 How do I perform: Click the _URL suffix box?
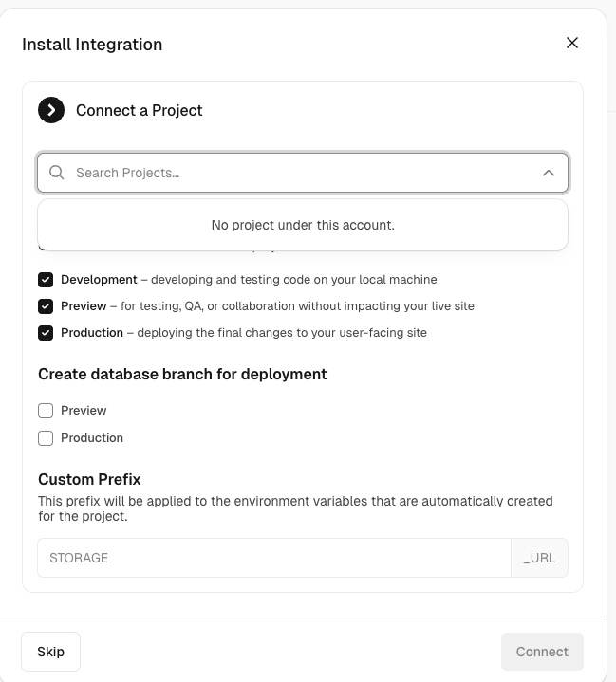coord(539,558)
